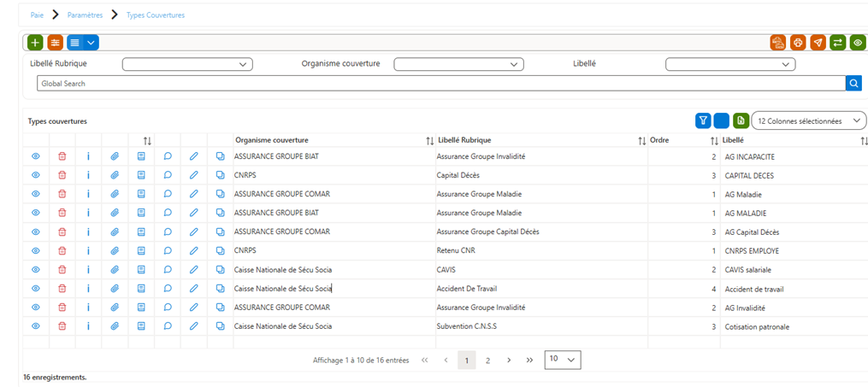Open document icon on AG Capital Décès row

pos(141,232)
